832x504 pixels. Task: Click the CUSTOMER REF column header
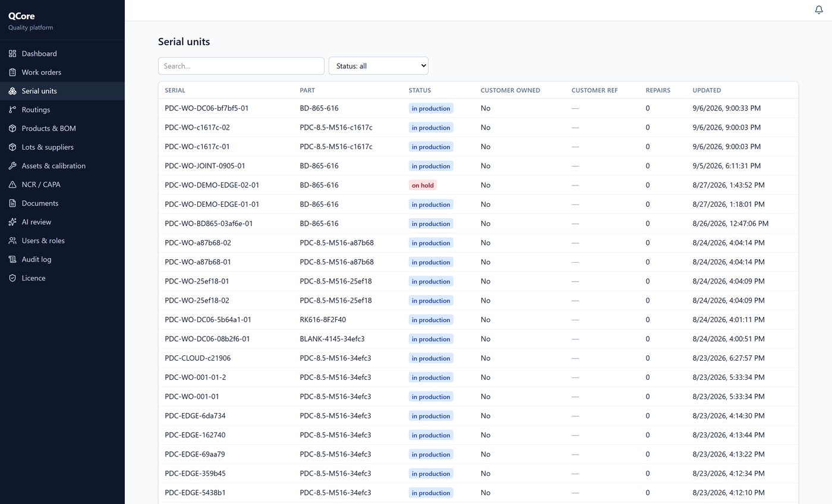click(594, 90)
